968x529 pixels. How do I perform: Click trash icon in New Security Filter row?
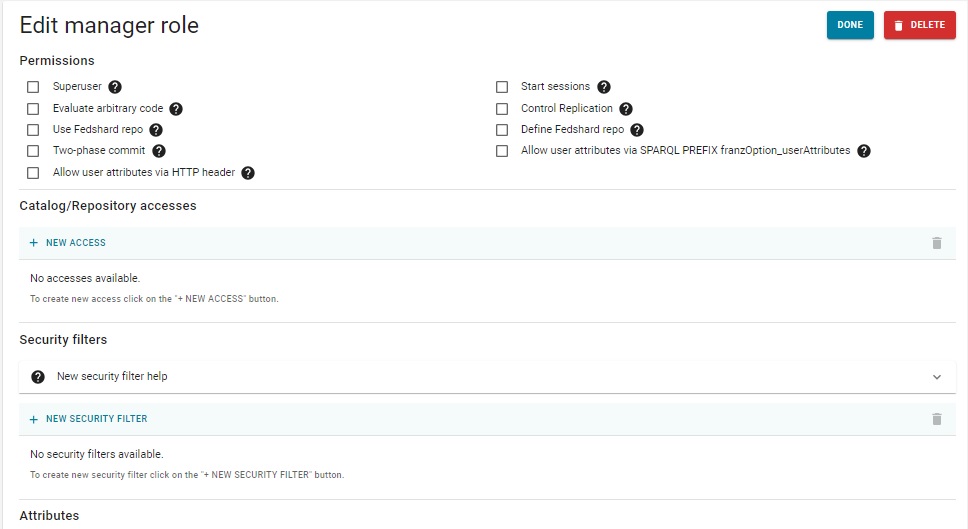pyautogui.click(x=936, y=419)
